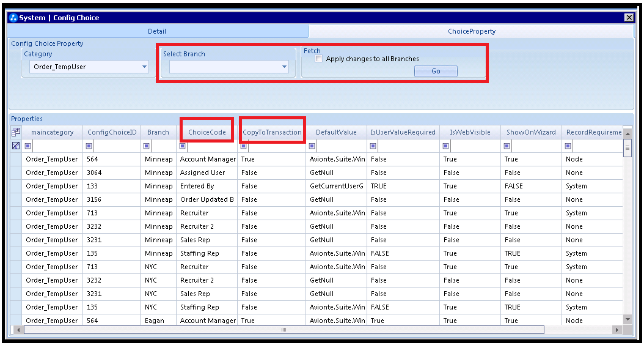Open the ConfigChoiceID column filter operator icon
644x345 pixels.
[89, 146]
